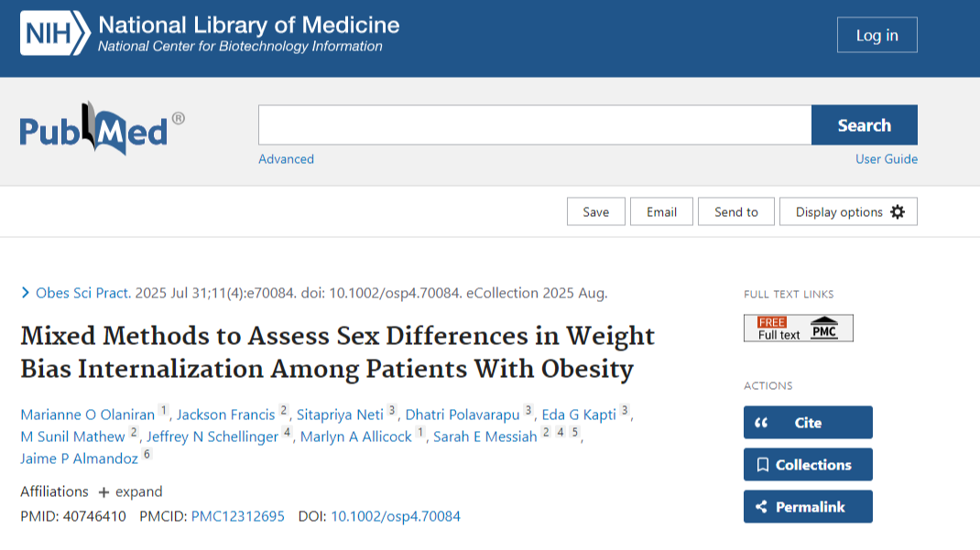980x550 pixels.
Task: Click the Permalink share button
Action: tap(807, 507)
